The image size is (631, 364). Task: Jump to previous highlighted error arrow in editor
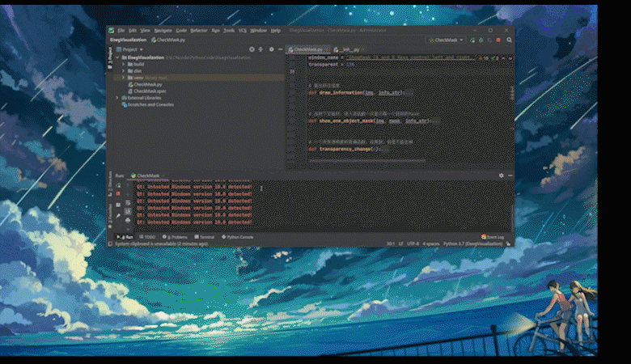(503, 58)
